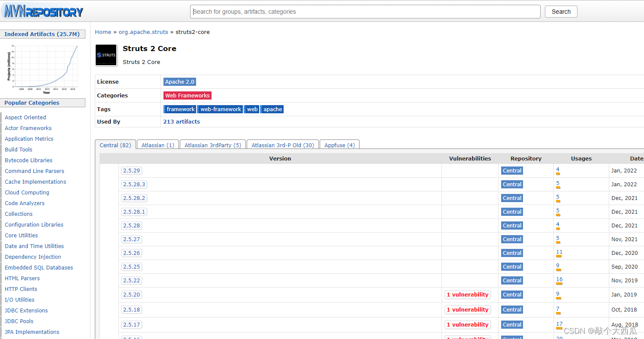Viewport: 644px width, 339px height.
Task: Switch to Atlassian (1) tab
Action: [158, 145]
